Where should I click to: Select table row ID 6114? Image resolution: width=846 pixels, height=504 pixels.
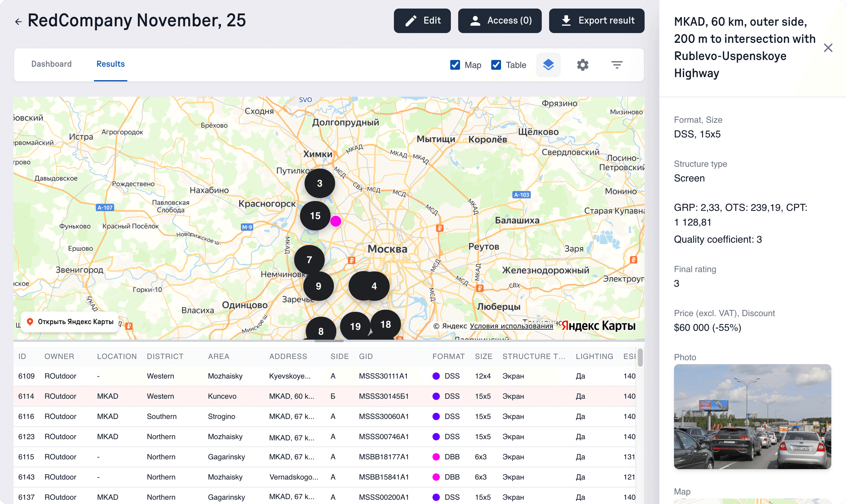[x=325, y=396]
